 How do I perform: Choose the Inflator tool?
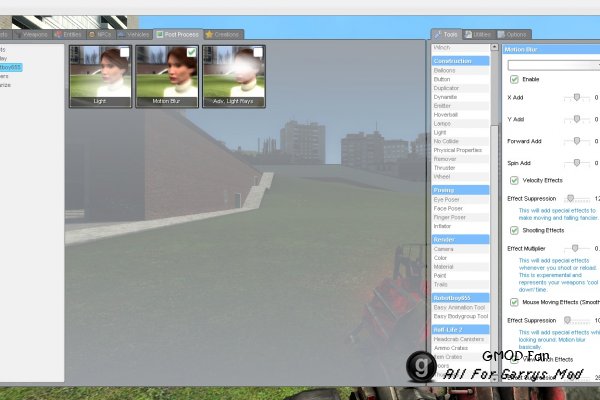tap(461, 226)
